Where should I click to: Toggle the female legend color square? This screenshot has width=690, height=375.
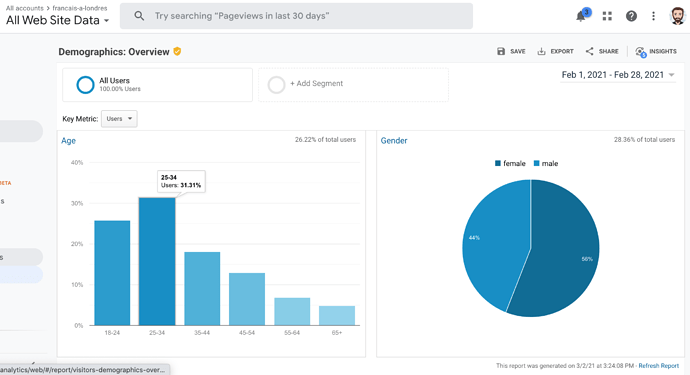coord(498,163)
